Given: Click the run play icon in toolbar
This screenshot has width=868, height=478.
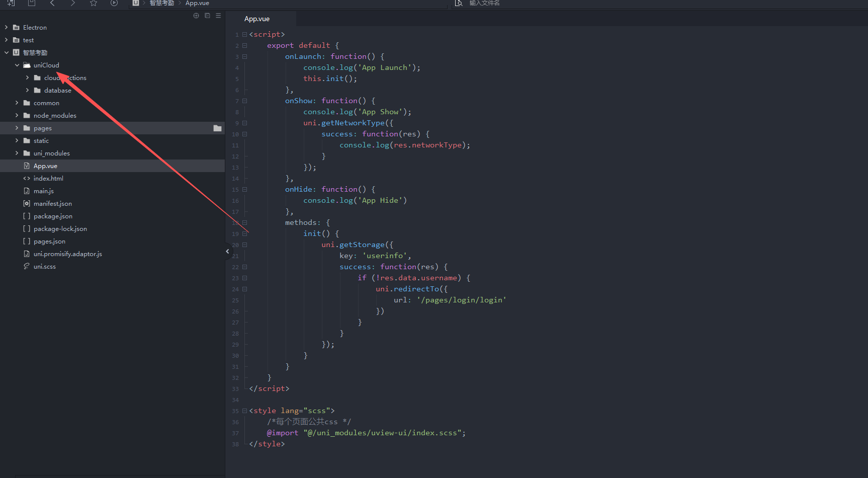Looking at the screenshot, I should 114,3.
